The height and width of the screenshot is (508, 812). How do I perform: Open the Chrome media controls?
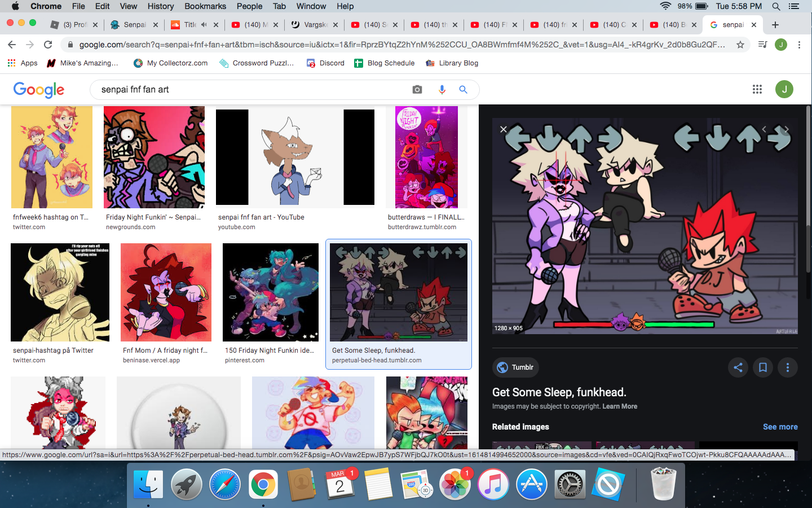click(763, 45)
